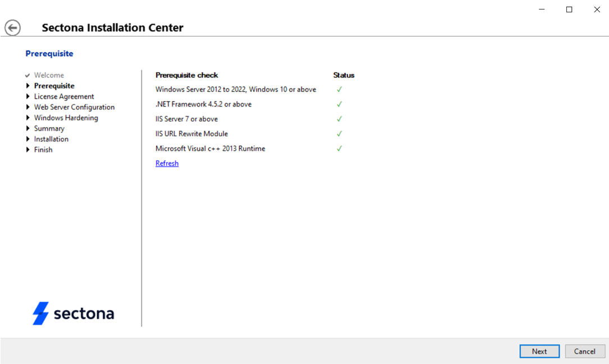Click the green check for Visual c++ 2013 Runtime
The width and height of the screenshot is (609, 364).
point(339,148)
